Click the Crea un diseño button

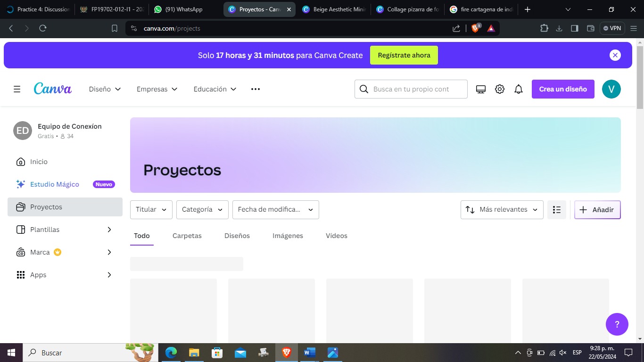(563, 89)
